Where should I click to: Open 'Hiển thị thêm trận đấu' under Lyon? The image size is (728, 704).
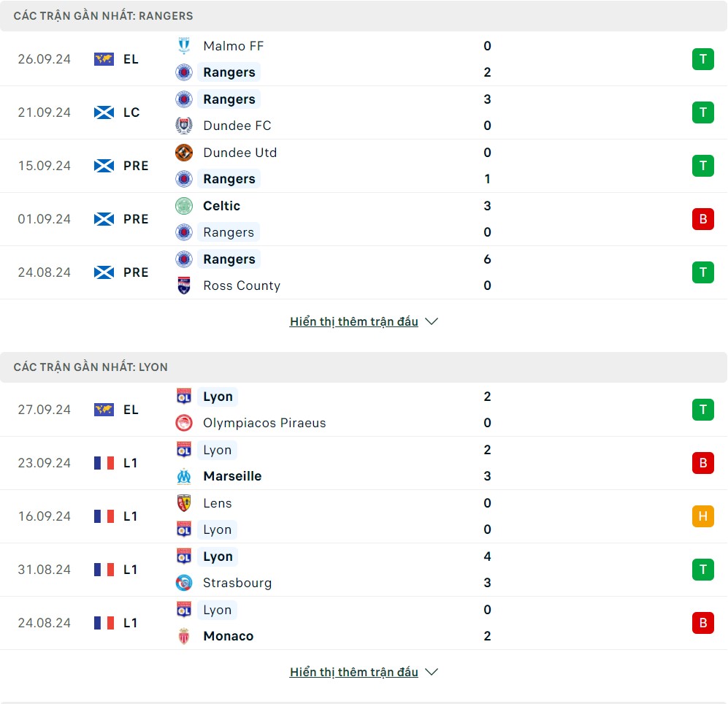pos(354,672)
